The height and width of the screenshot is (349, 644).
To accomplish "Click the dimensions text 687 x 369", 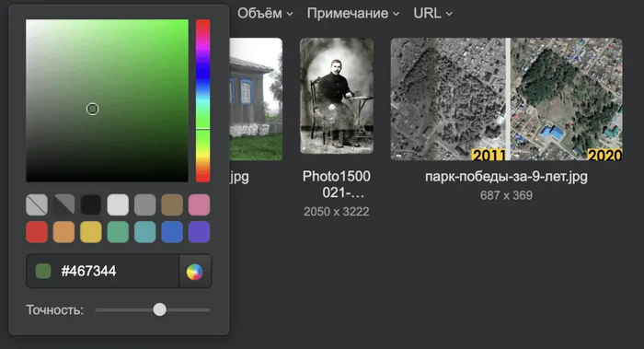I will 506,195.
